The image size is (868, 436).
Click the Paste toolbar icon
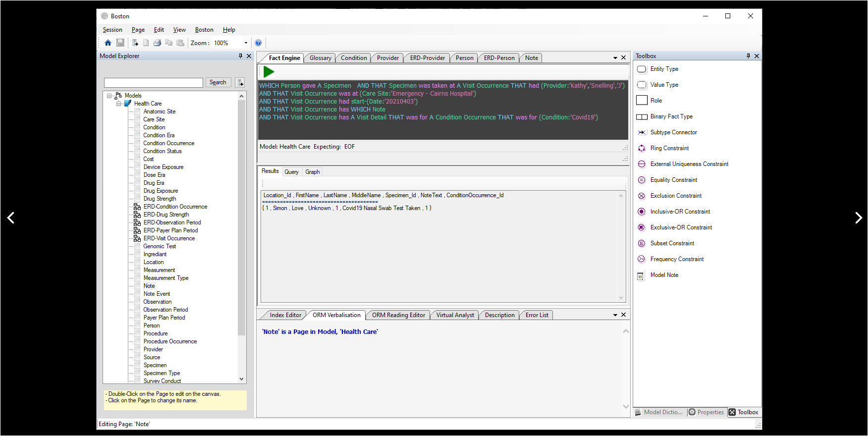(x=180, y=43)
